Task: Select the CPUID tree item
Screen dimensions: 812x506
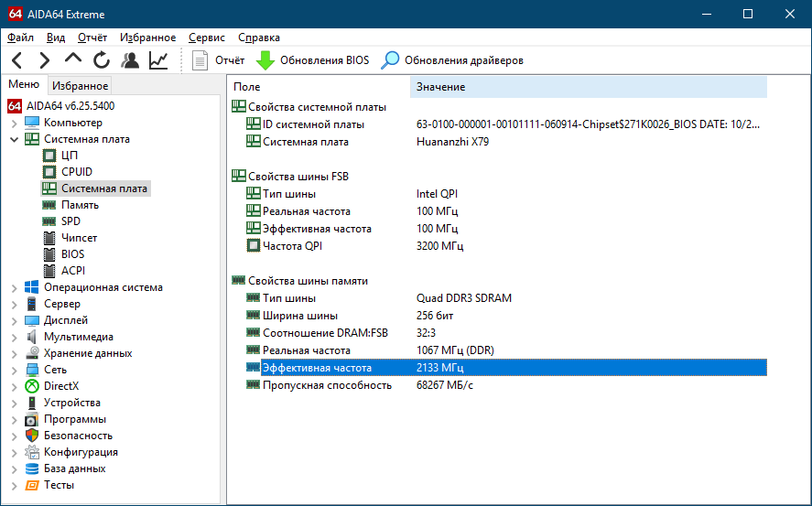Action: click(x=77, y=172)
